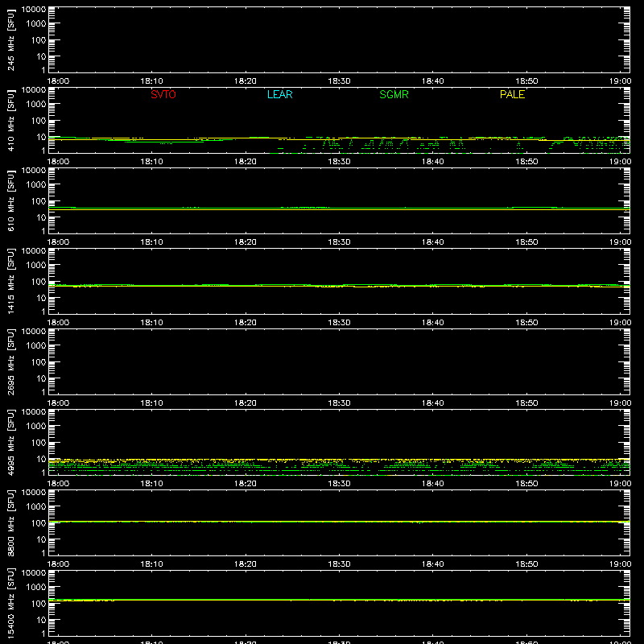The width and height of the screenshot is (644, 644).
Task: Click the 10000 tick on the 2695 MHz panel
Action: pos(34,332)
